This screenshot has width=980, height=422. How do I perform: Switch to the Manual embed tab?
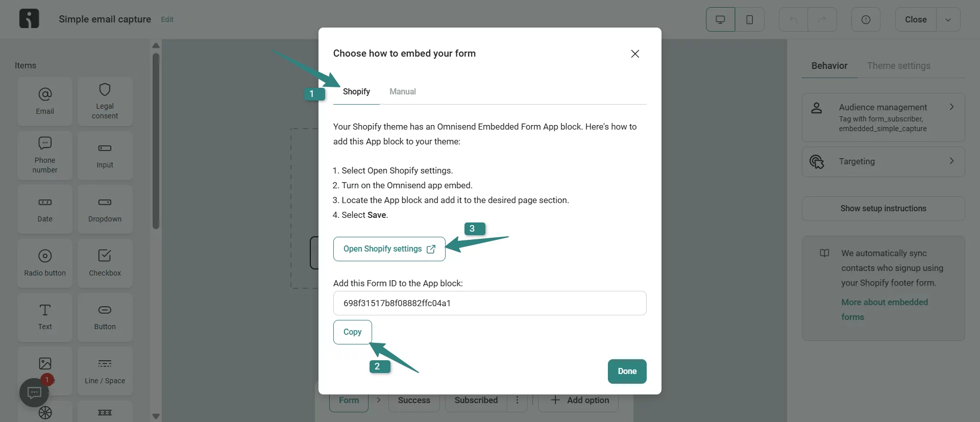402,92
